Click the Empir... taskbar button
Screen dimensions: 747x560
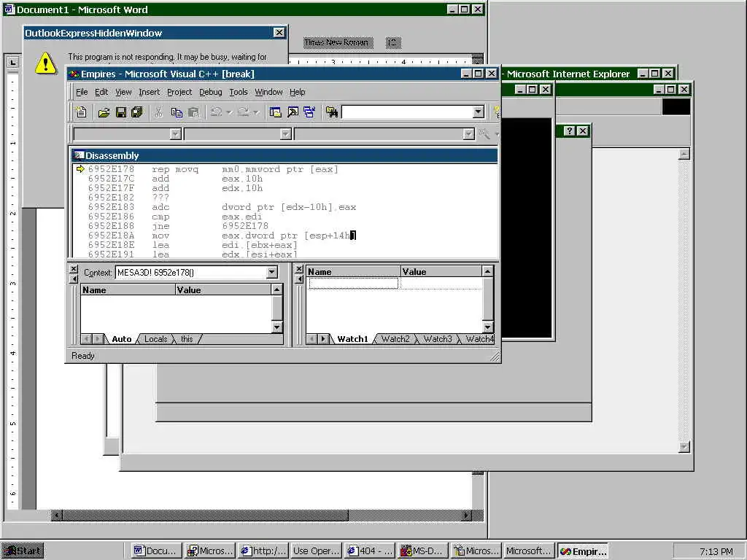click(x=583, y=551)
